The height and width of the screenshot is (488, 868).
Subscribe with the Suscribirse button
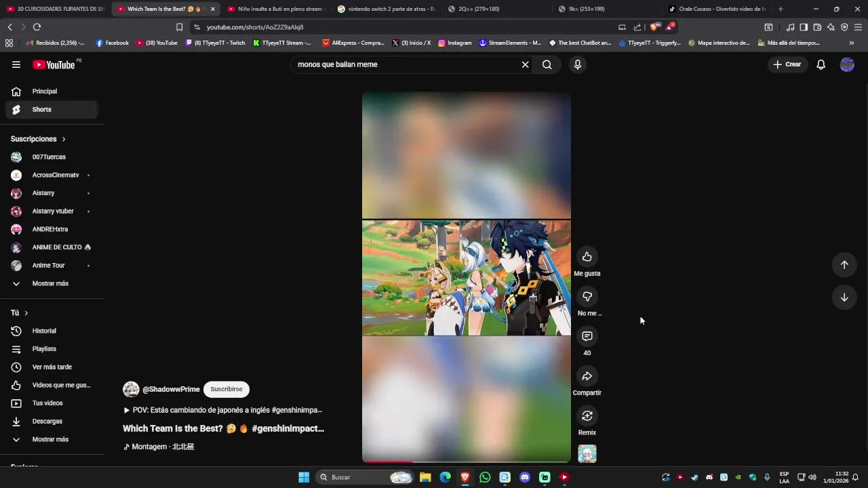click(226, 389)
